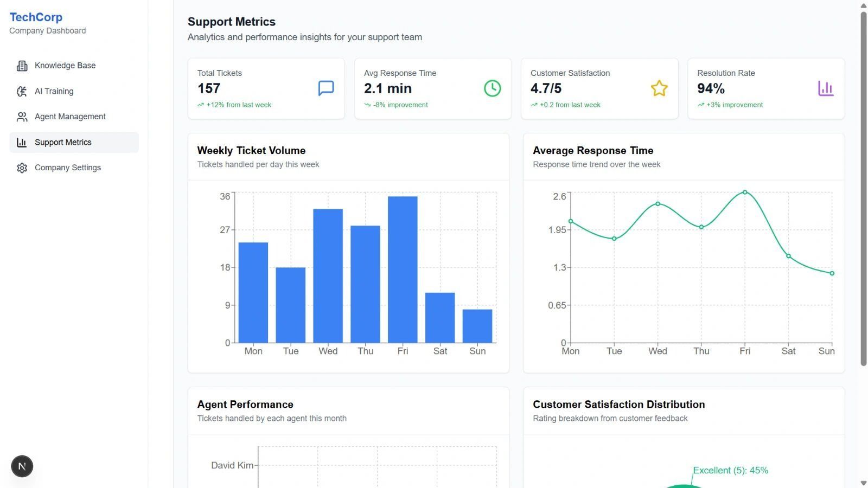This screenshot has width=868, height=488.
Task: Open the AI Training section
Action: pos(54,92)
